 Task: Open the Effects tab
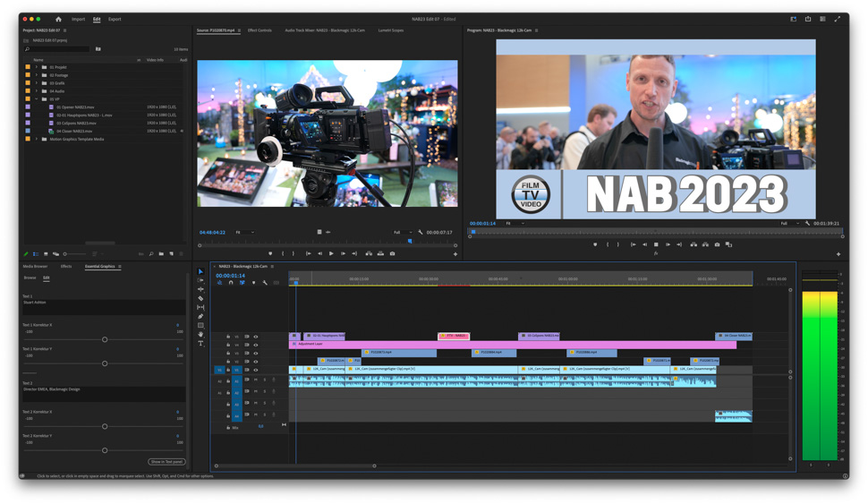66,267
